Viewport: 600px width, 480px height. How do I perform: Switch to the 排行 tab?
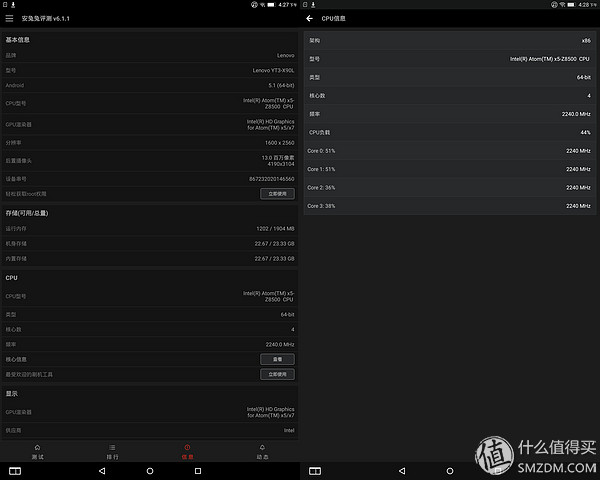click(112, 452)
